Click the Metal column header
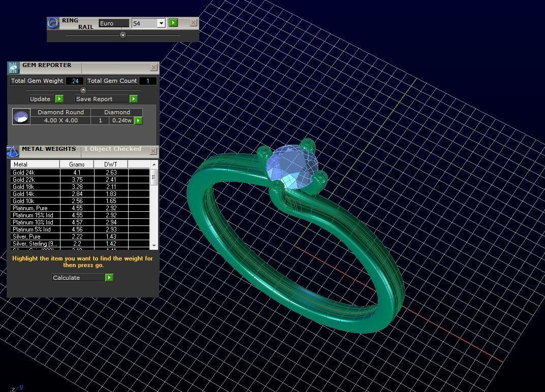This screenshot has width=545, height=392. tap(35, 164)
